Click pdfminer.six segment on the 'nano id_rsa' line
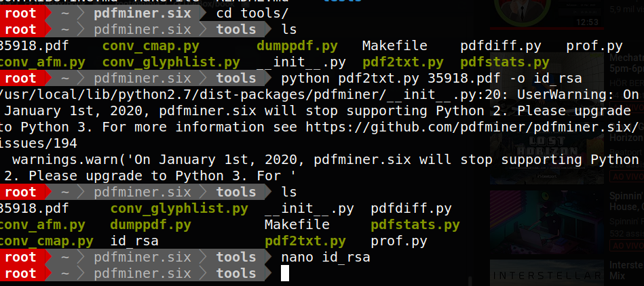This screenshot has width=644, height=286. tap(143, 258)
